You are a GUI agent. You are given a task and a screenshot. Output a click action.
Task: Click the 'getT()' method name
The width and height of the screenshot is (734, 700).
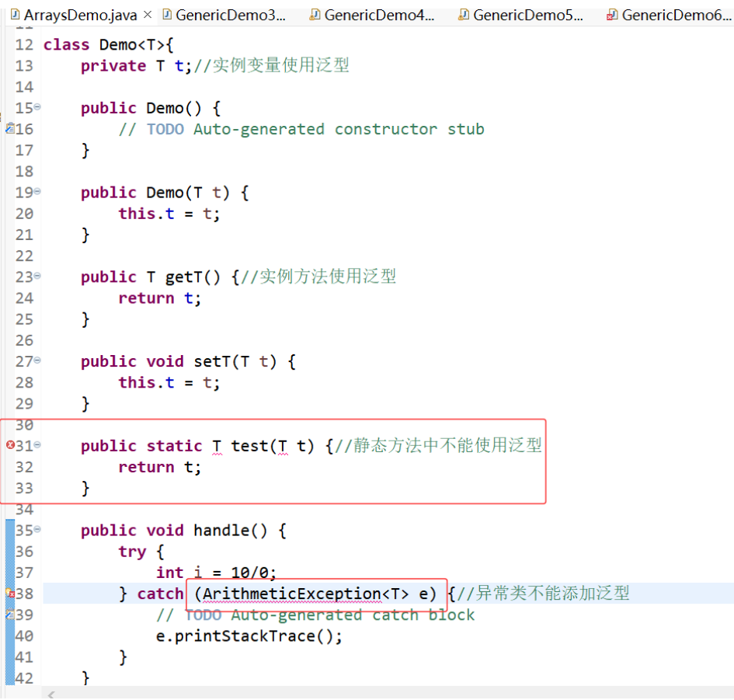pyautogui.click(x=193, y=277)
